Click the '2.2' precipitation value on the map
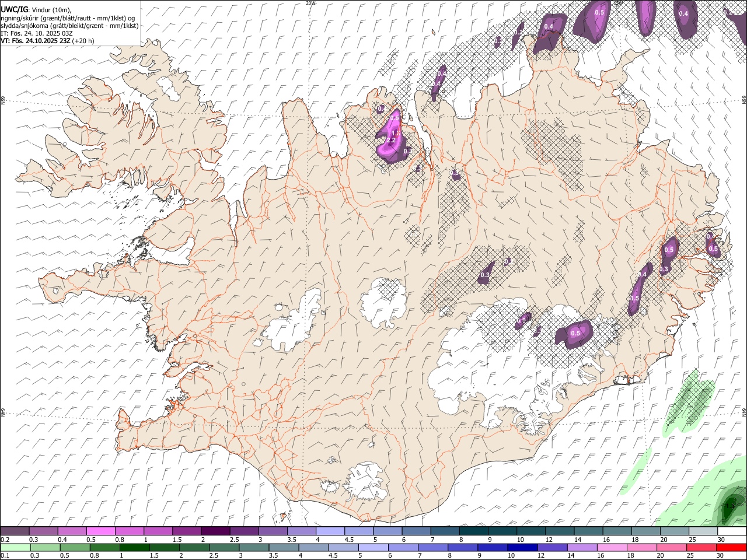 [390, 141]
